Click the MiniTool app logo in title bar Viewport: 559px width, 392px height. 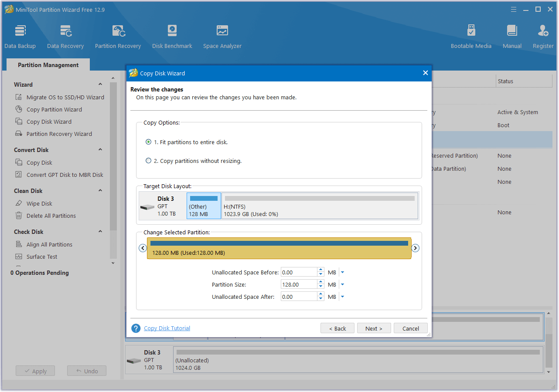[9, 9]
